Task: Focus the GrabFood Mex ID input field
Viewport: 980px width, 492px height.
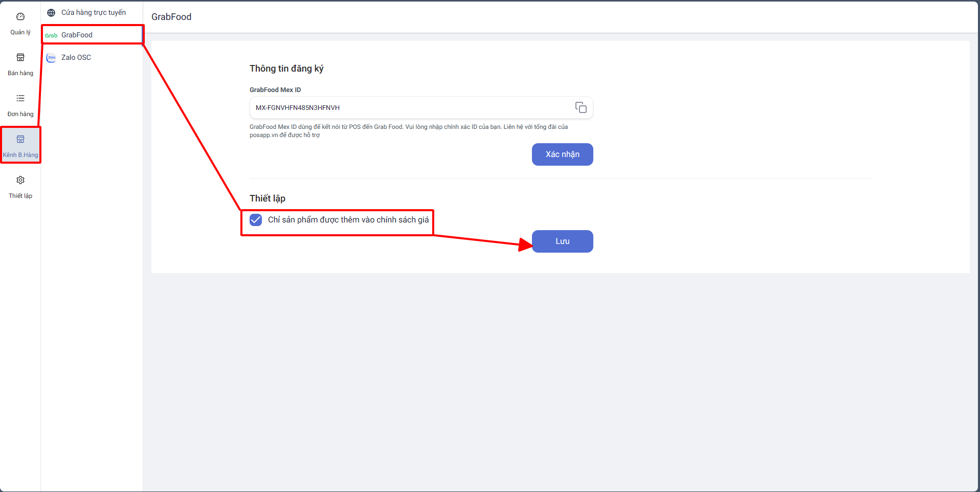Action: 409,108
